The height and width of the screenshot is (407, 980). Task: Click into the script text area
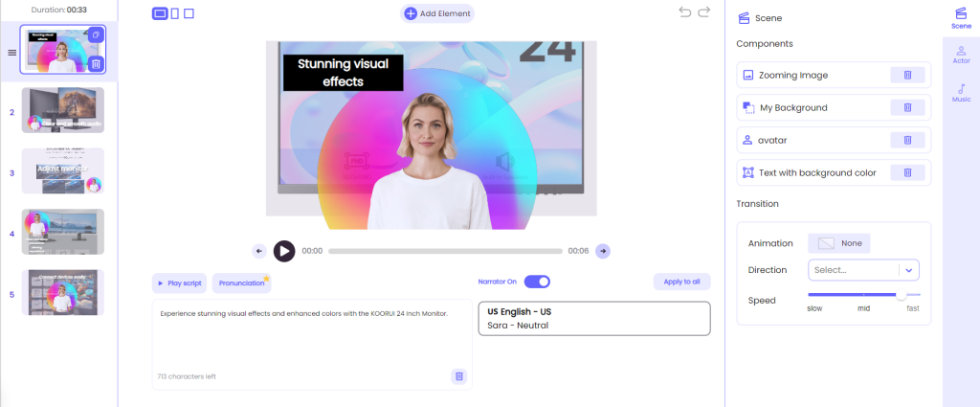pyautogui.click(x=312, y=344)
